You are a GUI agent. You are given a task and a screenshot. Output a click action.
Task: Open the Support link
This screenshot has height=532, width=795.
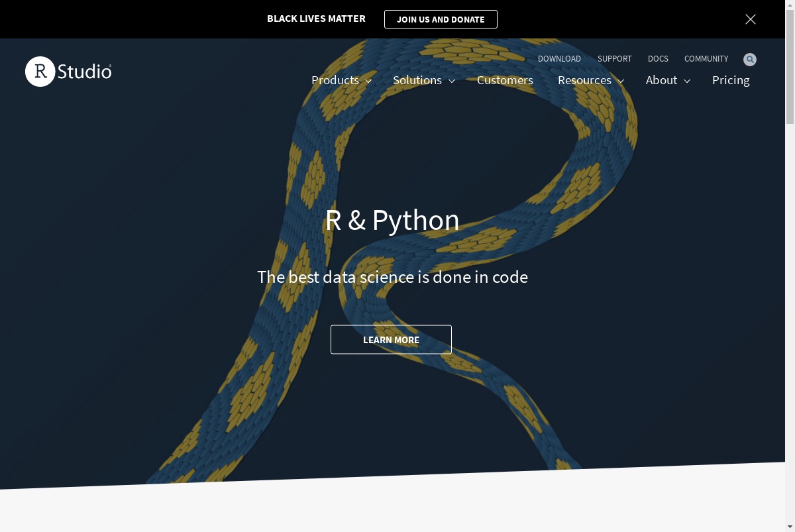point(615,59)
